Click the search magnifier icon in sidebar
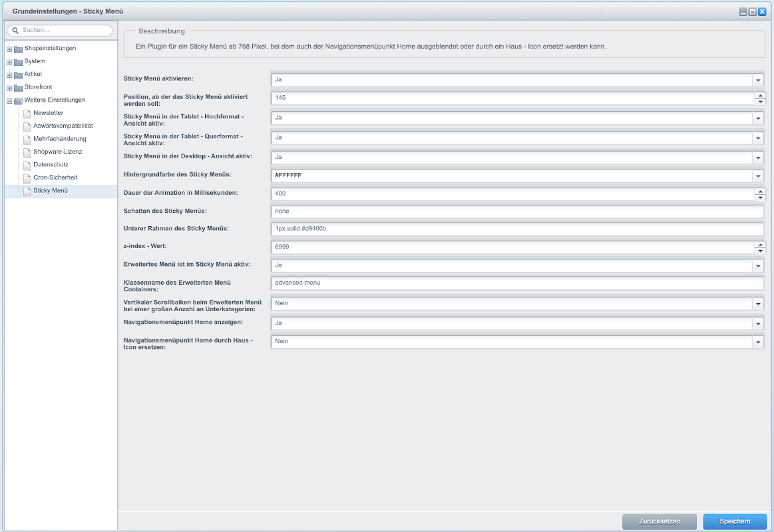Image resolution: width=774 pixels, height=532 pixels. click(15, 31)
